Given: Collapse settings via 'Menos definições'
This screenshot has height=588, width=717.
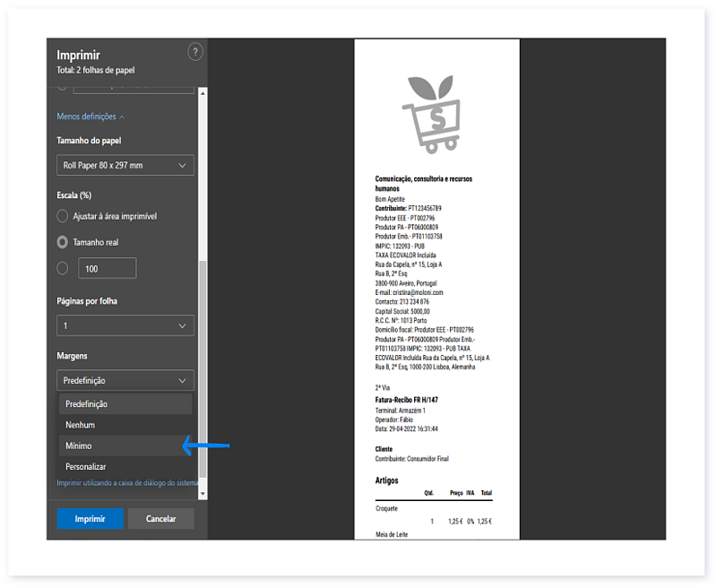Looking at the screenshot, I should tap(91, 117).
